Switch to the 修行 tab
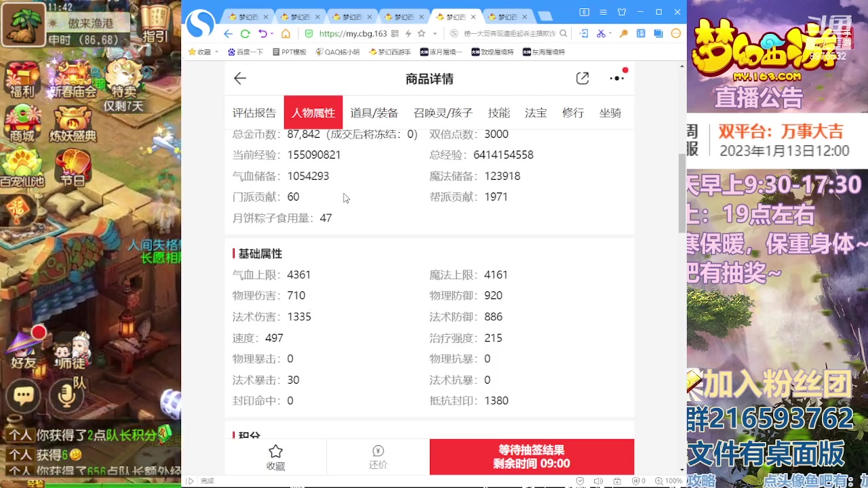Viewport: 868px width, 488px height. point(573,113)
